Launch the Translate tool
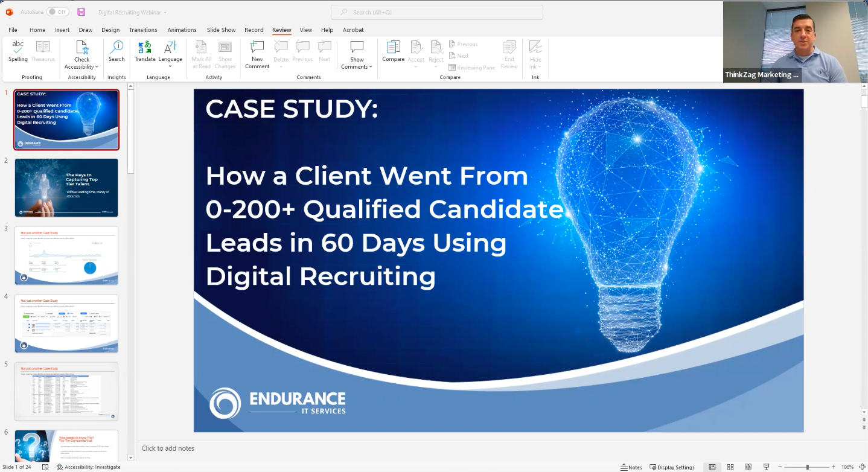The width and height of the screenshot is (868, 472). tap(145, 51)
